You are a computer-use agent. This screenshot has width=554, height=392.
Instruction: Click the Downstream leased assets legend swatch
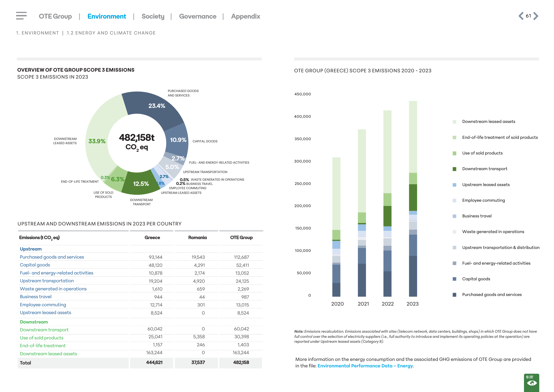(454, 122)
